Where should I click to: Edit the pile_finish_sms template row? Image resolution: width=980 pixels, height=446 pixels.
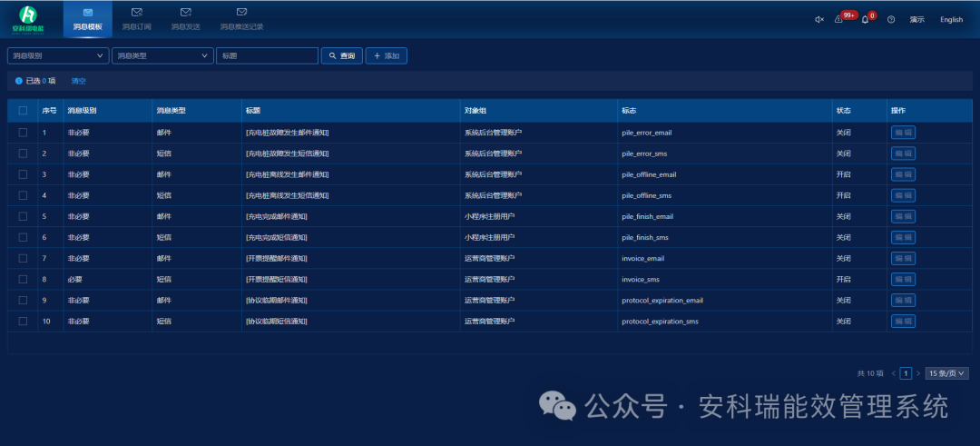[x=903, y=237]
